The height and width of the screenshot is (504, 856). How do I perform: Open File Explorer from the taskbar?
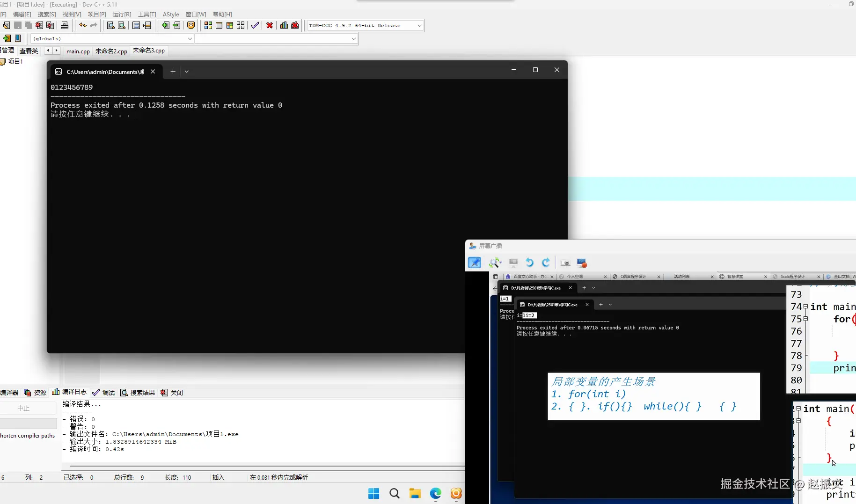point(415,493)
